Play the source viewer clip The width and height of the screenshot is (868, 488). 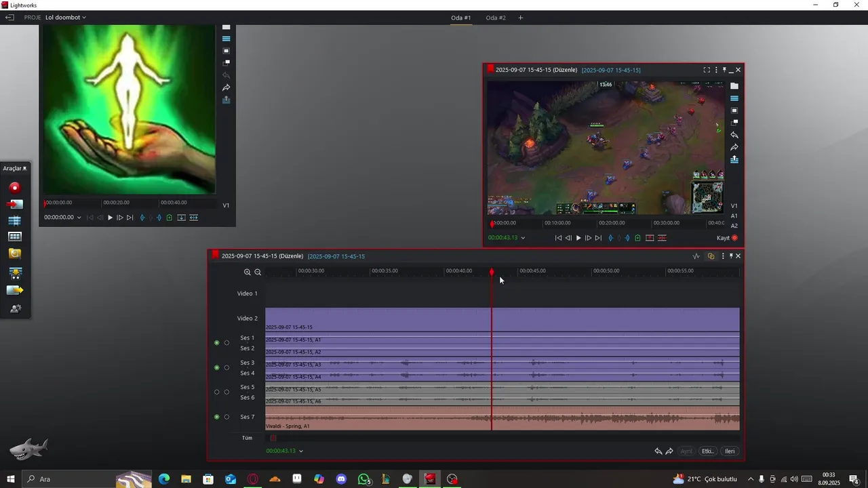[x=110, y=218]
